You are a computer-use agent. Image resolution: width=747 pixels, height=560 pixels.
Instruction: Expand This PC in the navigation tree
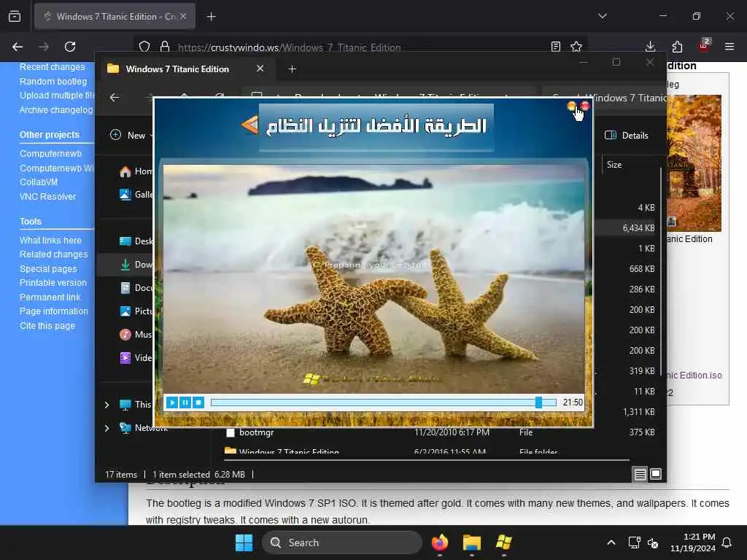click(107, 405)
